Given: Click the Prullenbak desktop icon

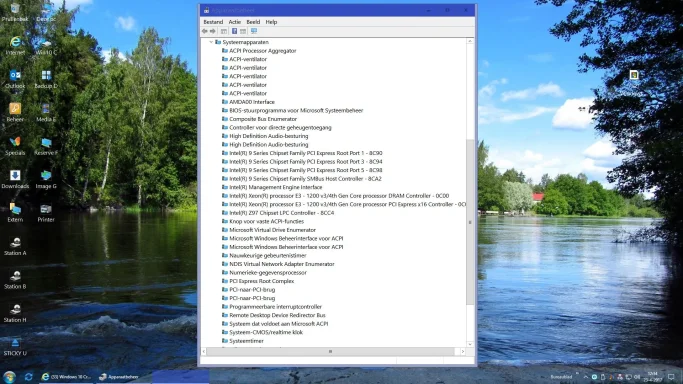Looking at the screenshot, I should pyautogui.click(x=15, y=13).
